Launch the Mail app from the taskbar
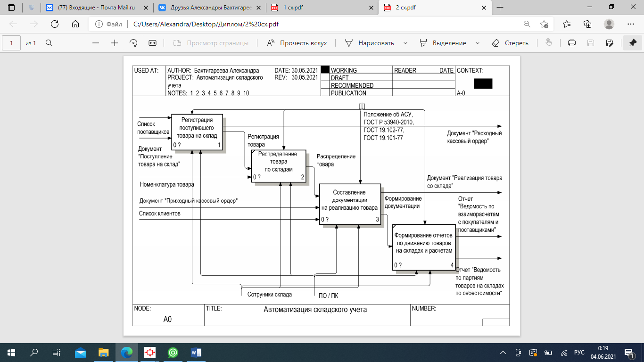 (80, 352)
